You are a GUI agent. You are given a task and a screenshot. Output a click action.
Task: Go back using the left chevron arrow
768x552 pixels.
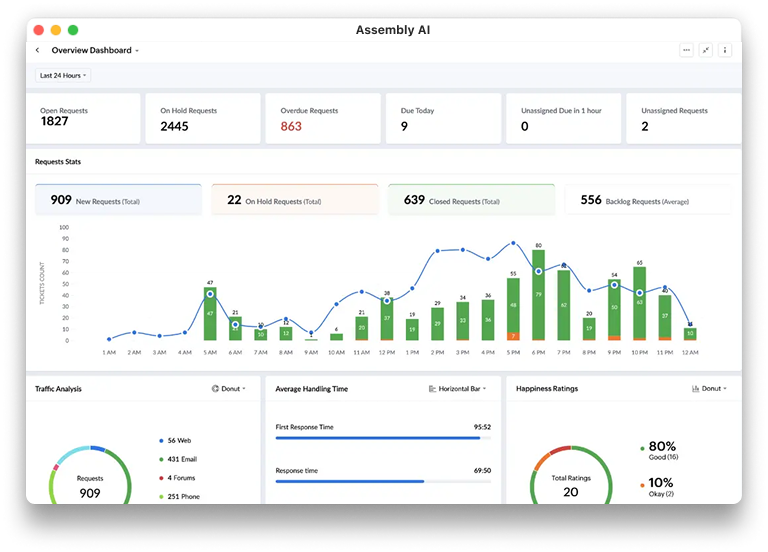click(37, 50)
